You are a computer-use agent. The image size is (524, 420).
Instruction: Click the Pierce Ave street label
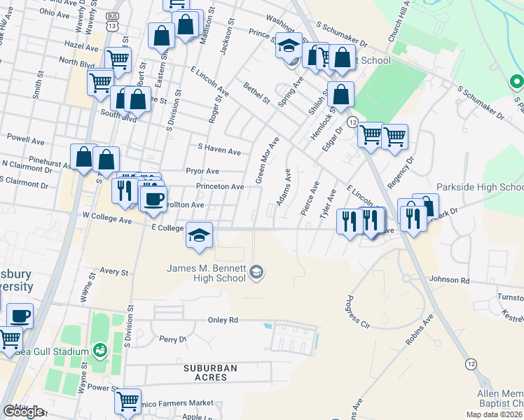pos(310,198)
